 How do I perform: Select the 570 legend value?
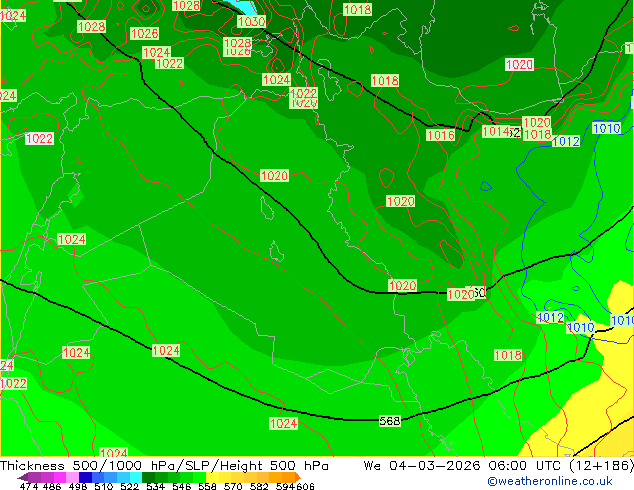tap(233, 486)
